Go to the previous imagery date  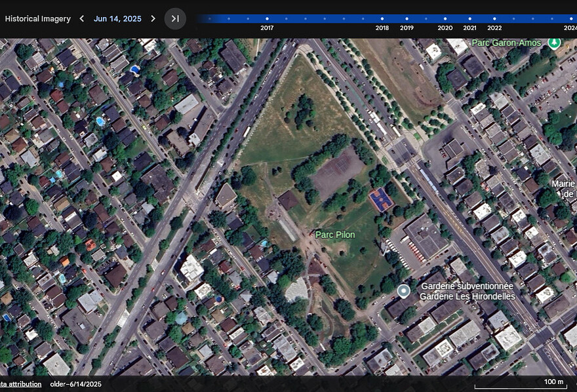click(82, 19)
